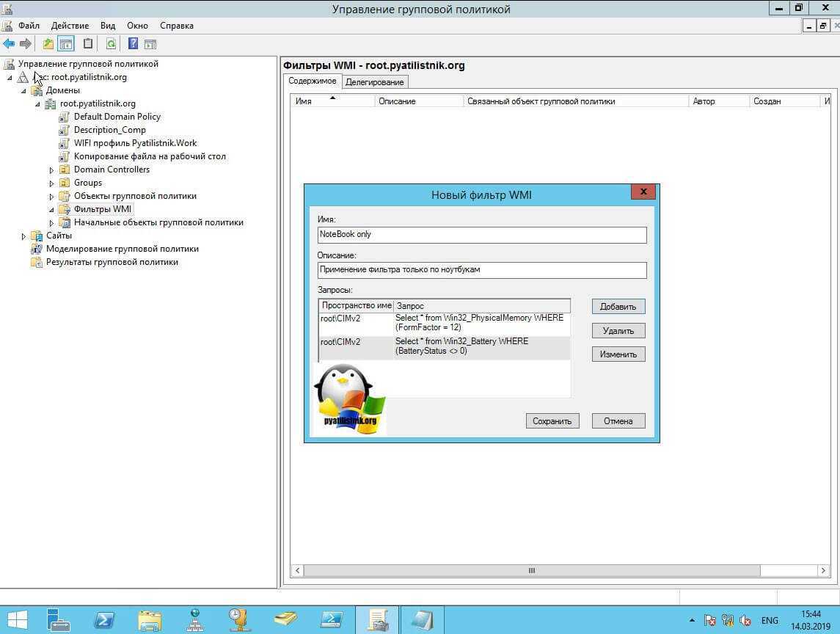Click the Up one level folder icon

(48, 44)
